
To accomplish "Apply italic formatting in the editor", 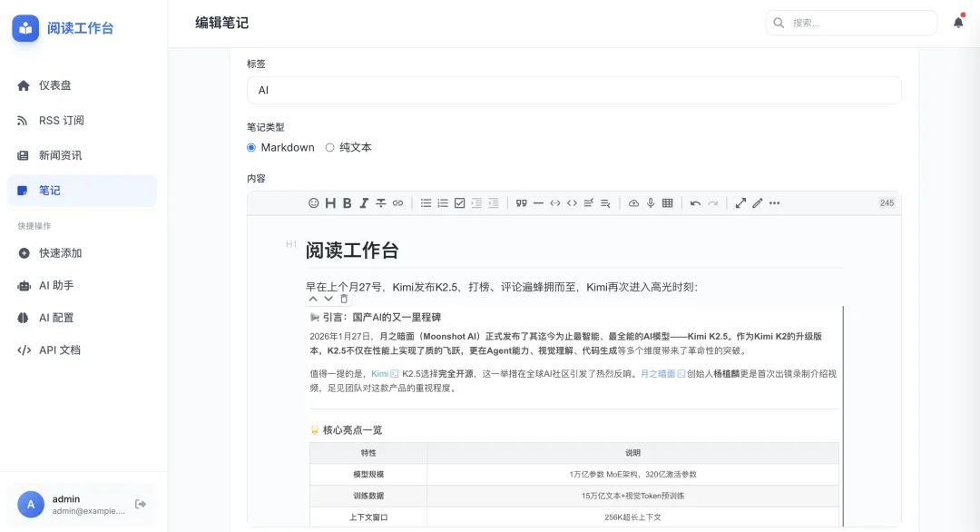I will [364, 203].
